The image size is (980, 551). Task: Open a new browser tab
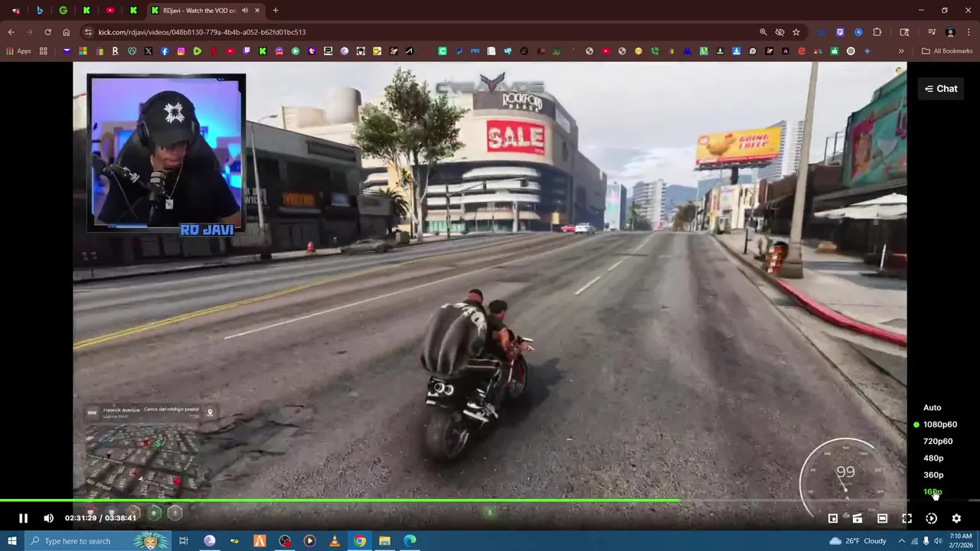tap(276, 10)
